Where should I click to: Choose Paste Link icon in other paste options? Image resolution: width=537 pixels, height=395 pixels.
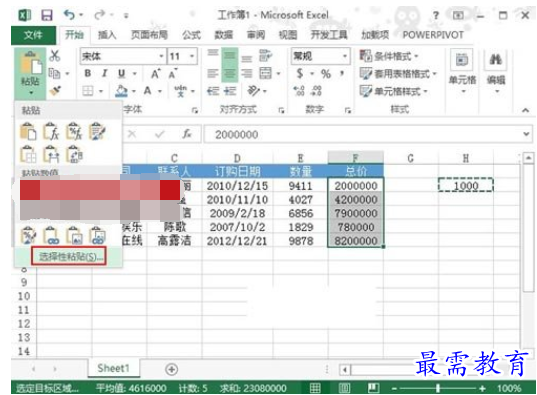coord(51,236)
